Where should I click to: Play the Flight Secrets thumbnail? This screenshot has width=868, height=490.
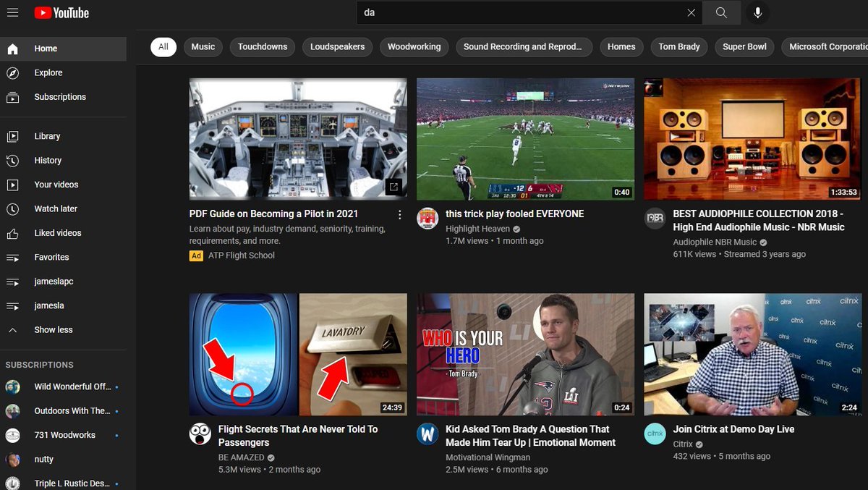coord(298,355)
